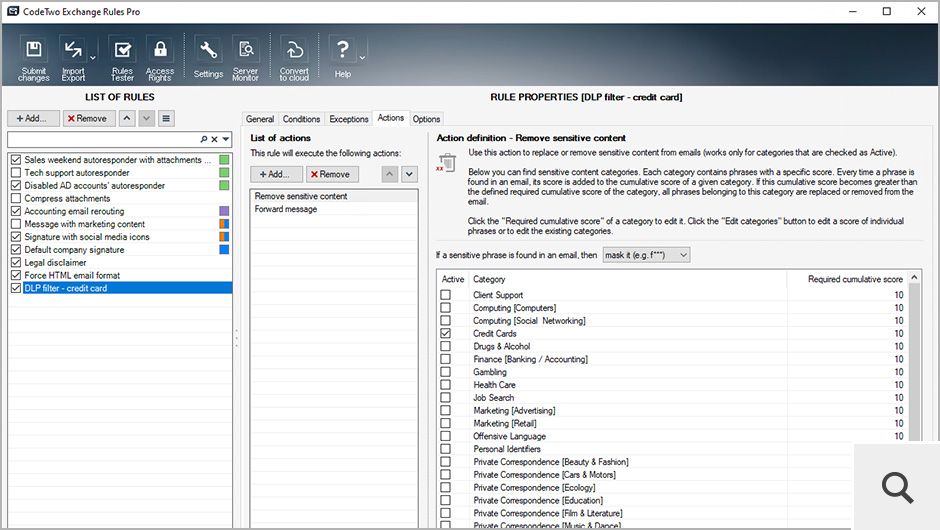Add a new action to the rule

coord(276,174)
